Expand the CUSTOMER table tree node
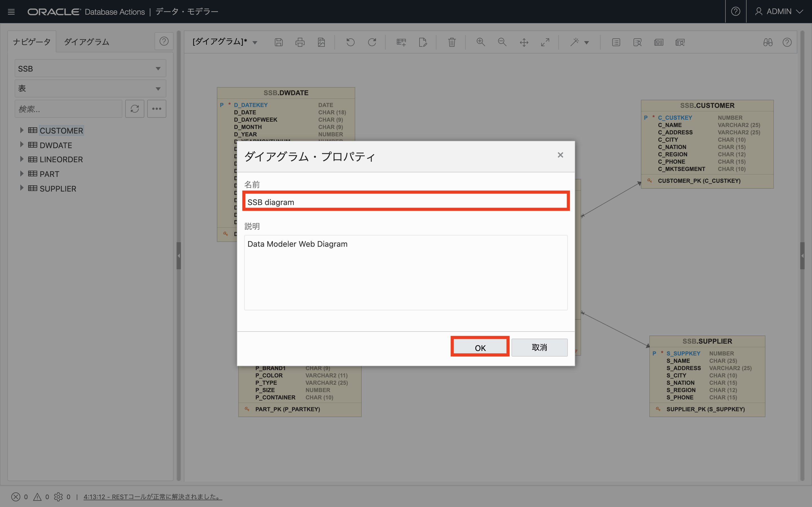812x507 pixels. (x=21, y=130)
